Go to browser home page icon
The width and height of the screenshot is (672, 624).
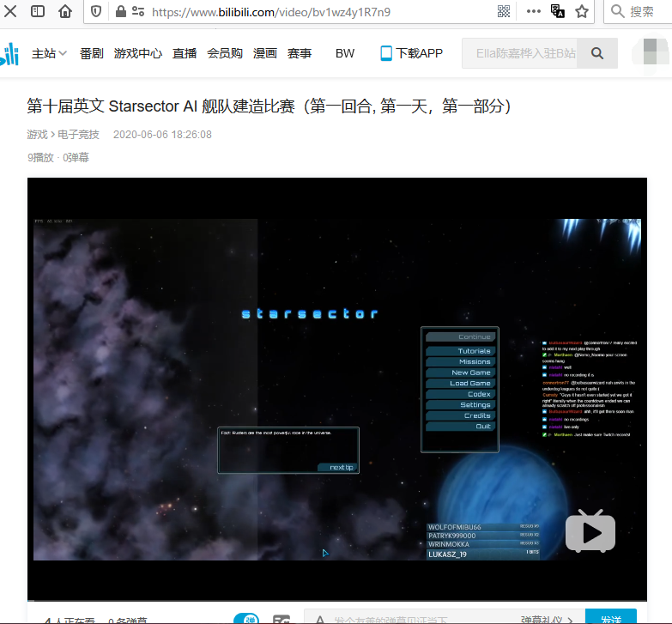pos(65,12)
